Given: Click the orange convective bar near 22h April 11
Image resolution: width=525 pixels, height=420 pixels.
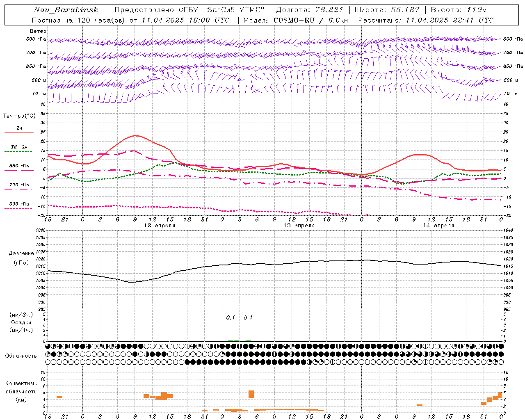Looking at the screenshot, I should (x=59, y=397).
